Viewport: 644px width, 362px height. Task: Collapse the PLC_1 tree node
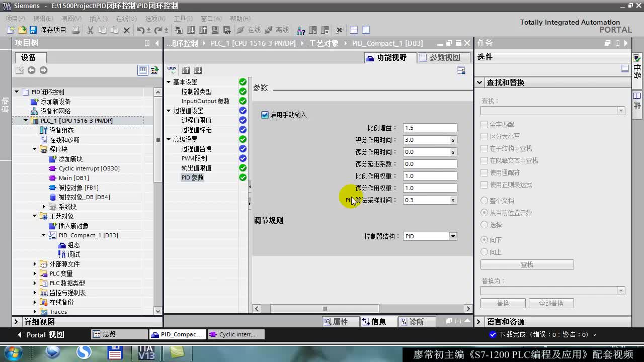26,121
